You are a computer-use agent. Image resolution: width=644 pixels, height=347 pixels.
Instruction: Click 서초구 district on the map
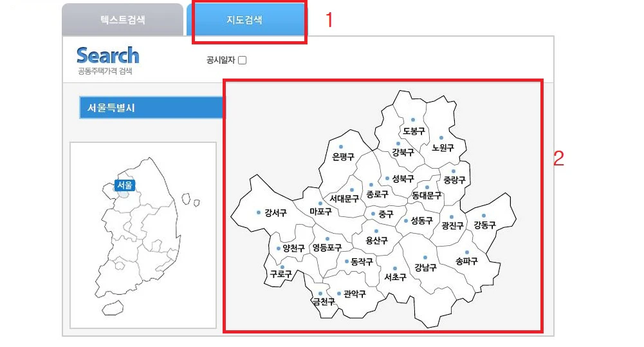coord(395,277)
